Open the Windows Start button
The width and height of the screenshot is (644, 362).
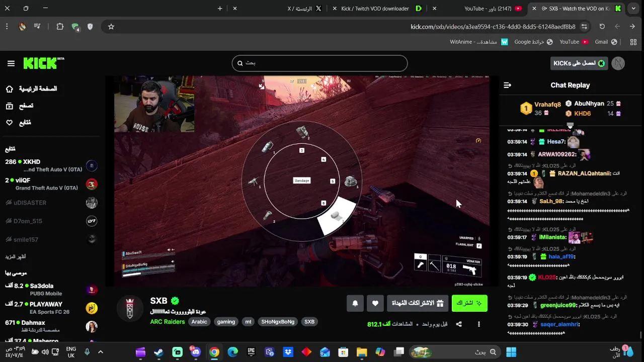tap(511, 352)
